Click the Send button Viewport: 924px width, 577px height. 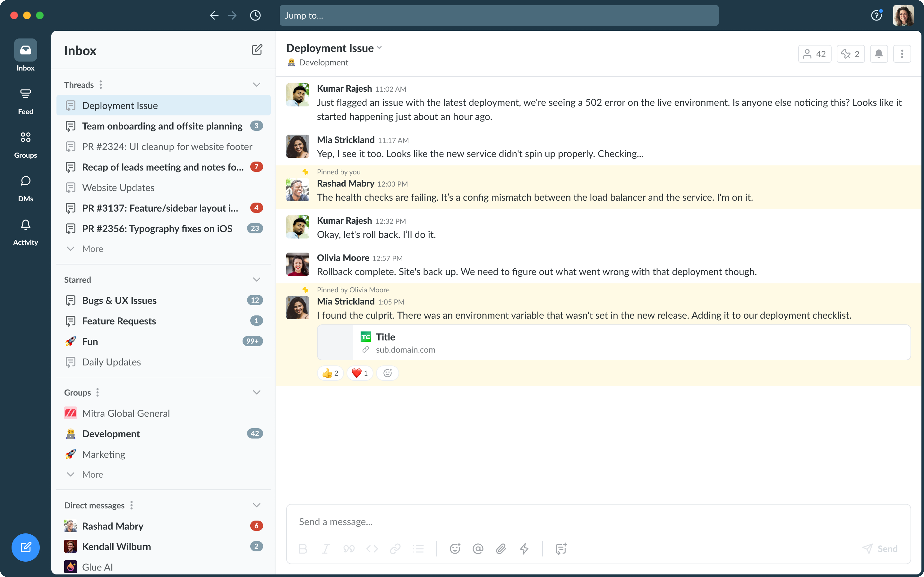point(880,549)
